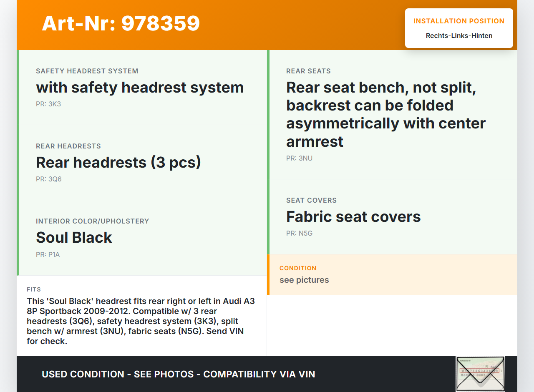Click the 'REAR SEATS' label
The image size is (534, 392).
pos(309,71)
